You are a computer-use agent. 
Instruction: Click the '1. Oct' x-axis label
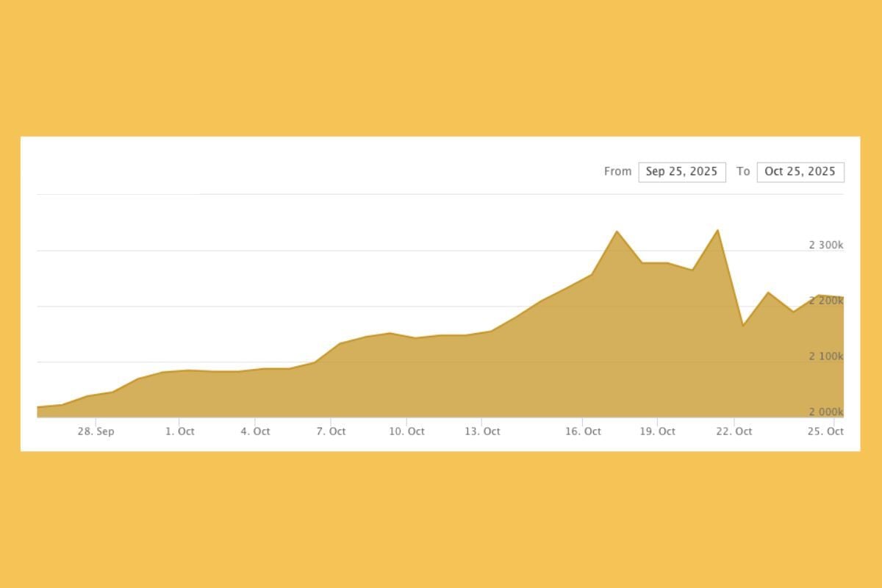[x=180, y=431]
